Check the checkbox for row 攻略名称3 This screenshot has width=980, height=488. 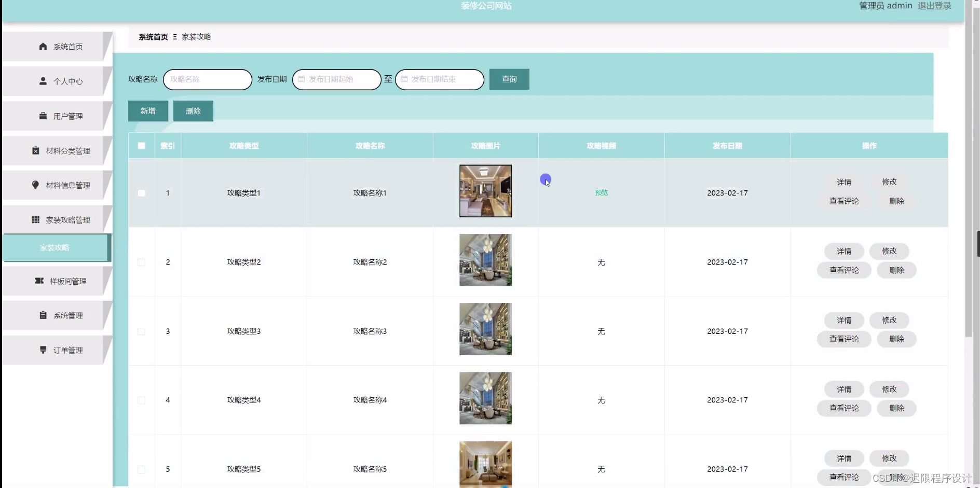[x=141, y=331]
